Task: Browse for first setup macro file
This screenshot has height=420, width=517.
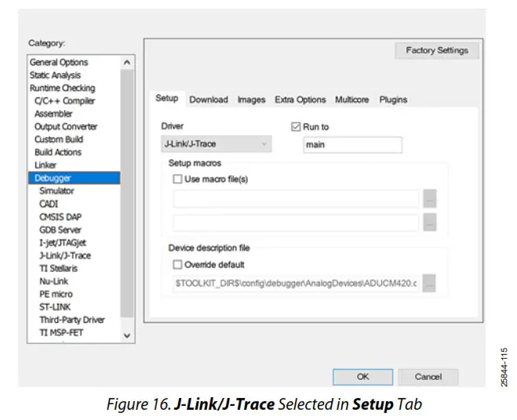Action: (x=429, y=199)
